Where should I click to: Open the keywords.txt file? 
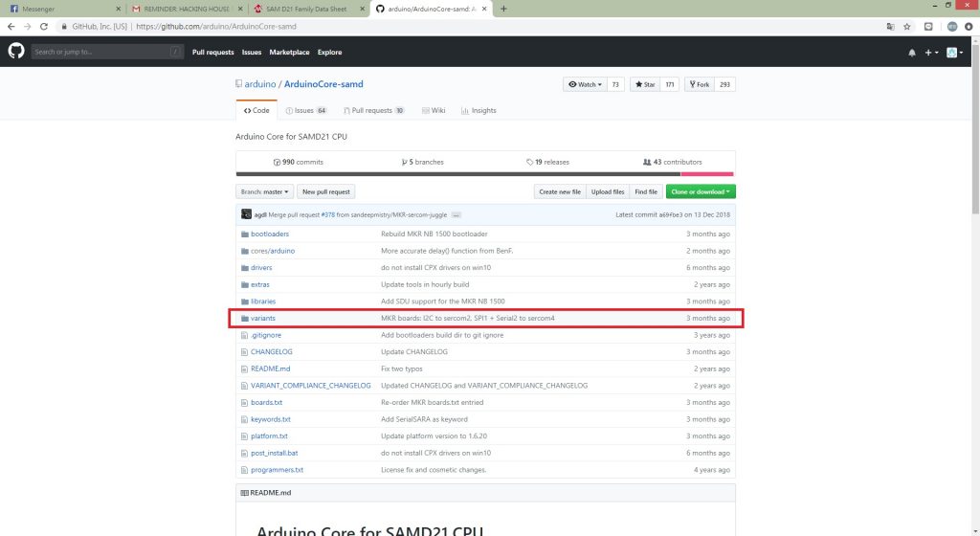[x=271, y=419]
